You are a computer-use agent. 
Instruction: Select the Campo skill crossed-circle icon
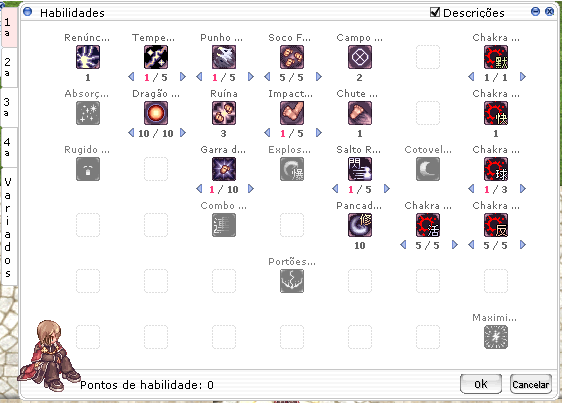coord(360,57)
